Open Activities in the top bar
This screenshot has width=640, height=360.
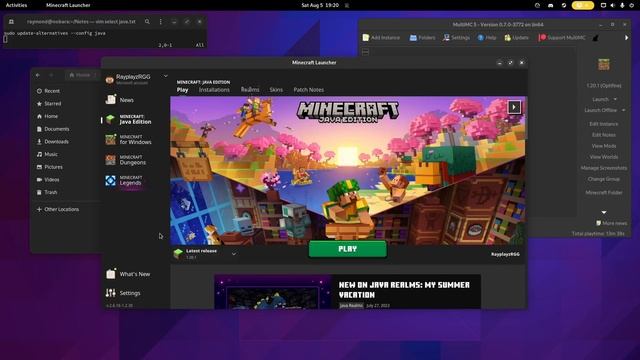[x=16, y=5]
